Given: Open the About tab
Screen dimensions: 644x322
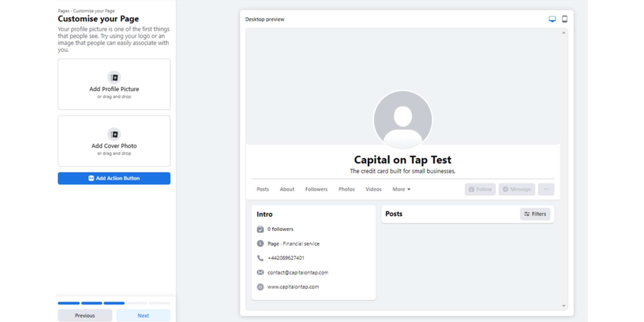Looking at the screenshot, I should [287, 189].
